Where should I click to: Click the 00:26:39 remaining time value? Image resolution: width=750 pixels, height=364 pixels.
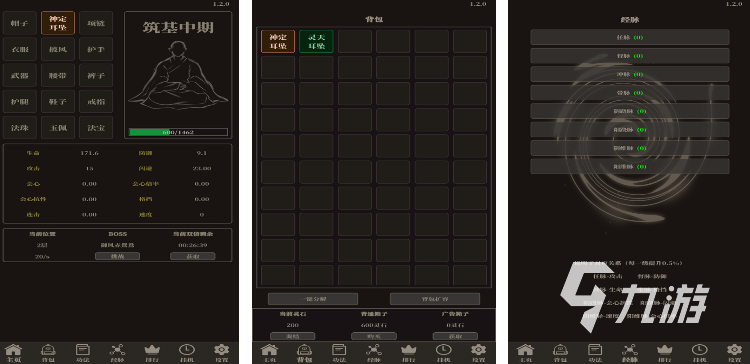(193, 245)
